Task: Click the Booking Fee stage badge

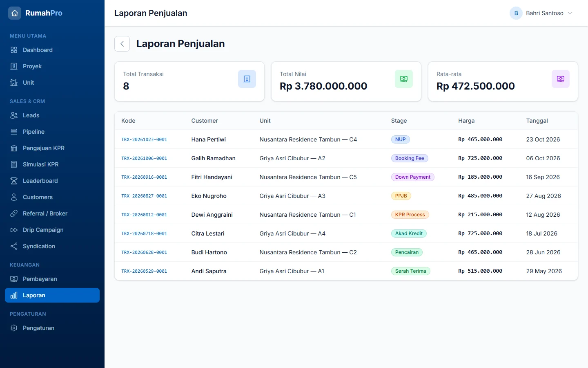Action: 410,158
